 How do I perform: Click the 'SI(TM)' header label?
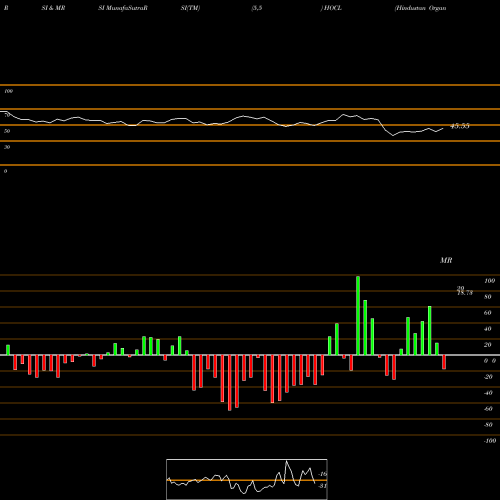190,8
